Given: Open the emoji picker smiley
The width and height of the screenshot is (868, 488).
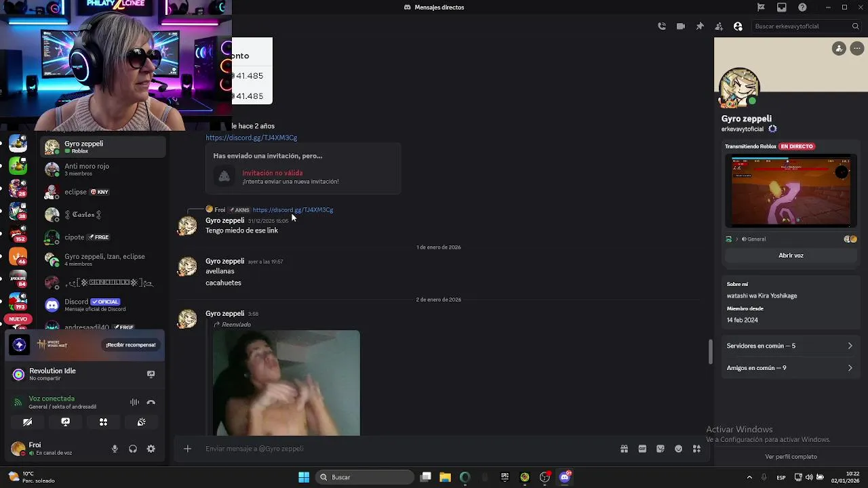Looking at the screenshot, I should coord(678,449).
